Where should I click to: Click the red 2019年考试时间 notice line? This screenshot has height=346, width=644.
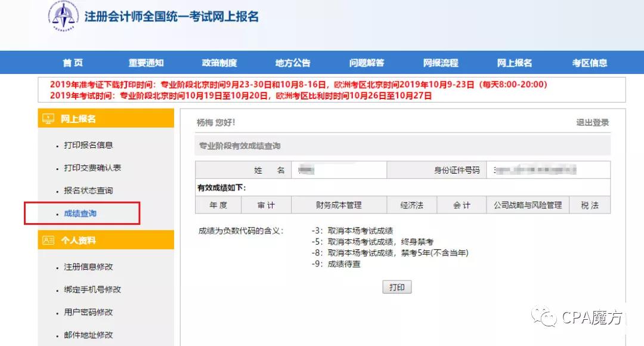coord(241,95)
